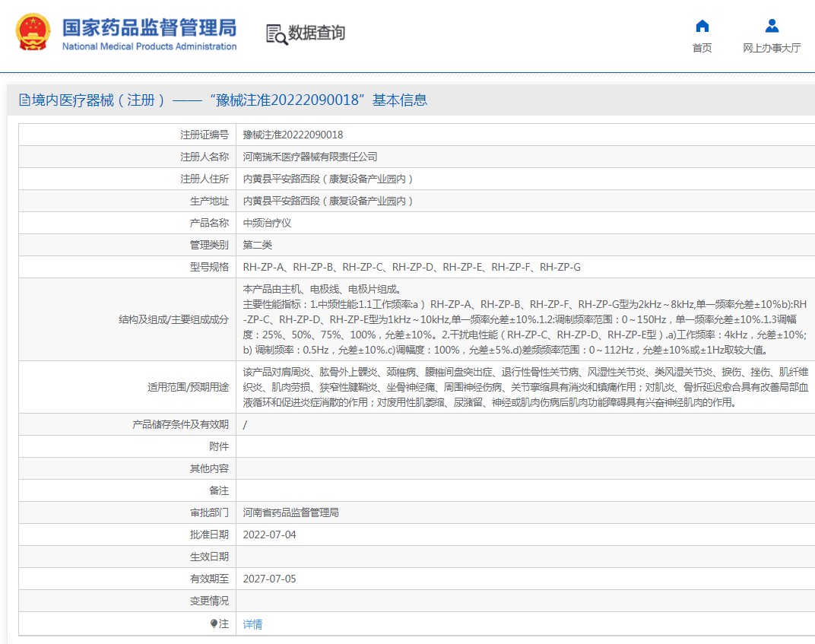Click the slash value in storage conditions row
The height and width of the screenshot is (644, 815).
click(245, 425)
